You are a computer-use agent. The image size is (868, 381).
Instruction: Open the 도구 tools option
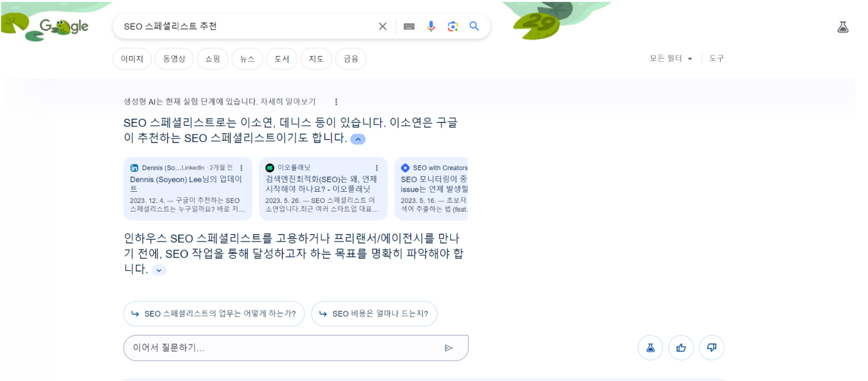tap(717, 59)
